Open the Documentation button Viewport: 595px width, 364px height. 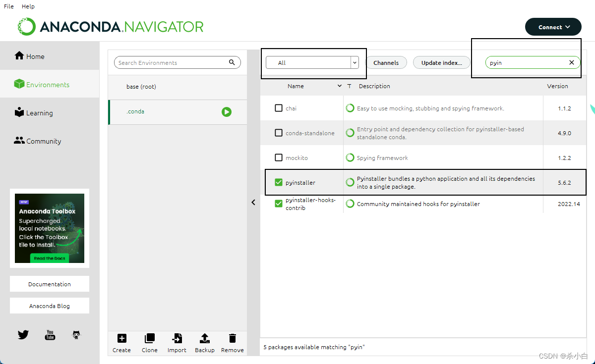click(x=50, y=284)
